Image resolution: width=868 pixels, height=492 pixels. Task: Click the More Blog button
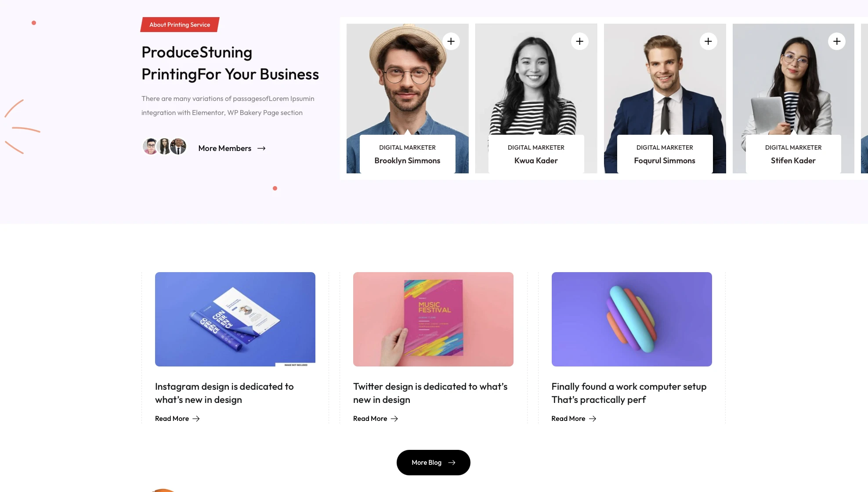pos(433,463)
